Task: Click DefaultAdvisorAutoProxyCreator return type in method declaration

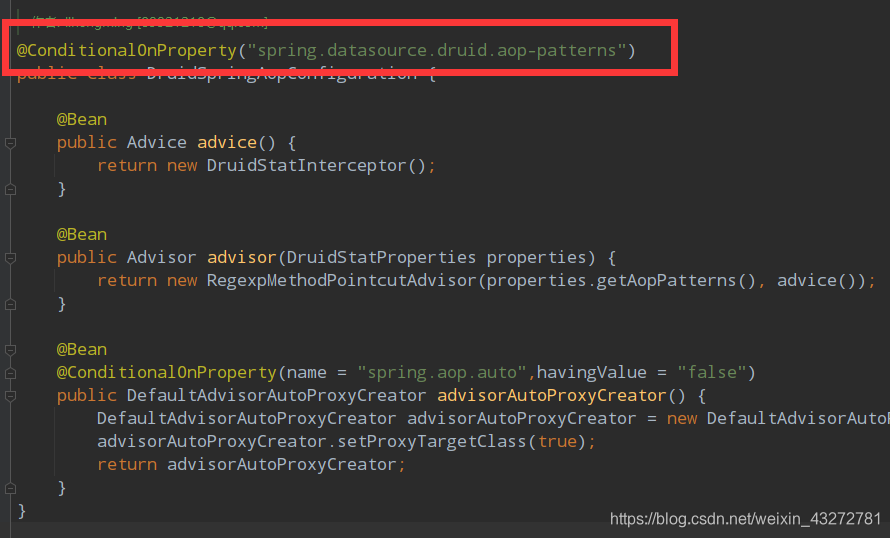Action: point(276,396)
